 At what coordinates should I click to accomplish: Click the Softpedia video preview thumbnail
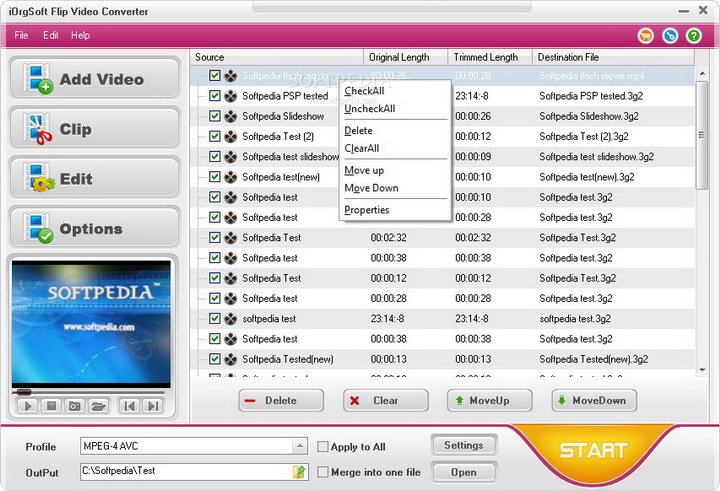point(91,324)
